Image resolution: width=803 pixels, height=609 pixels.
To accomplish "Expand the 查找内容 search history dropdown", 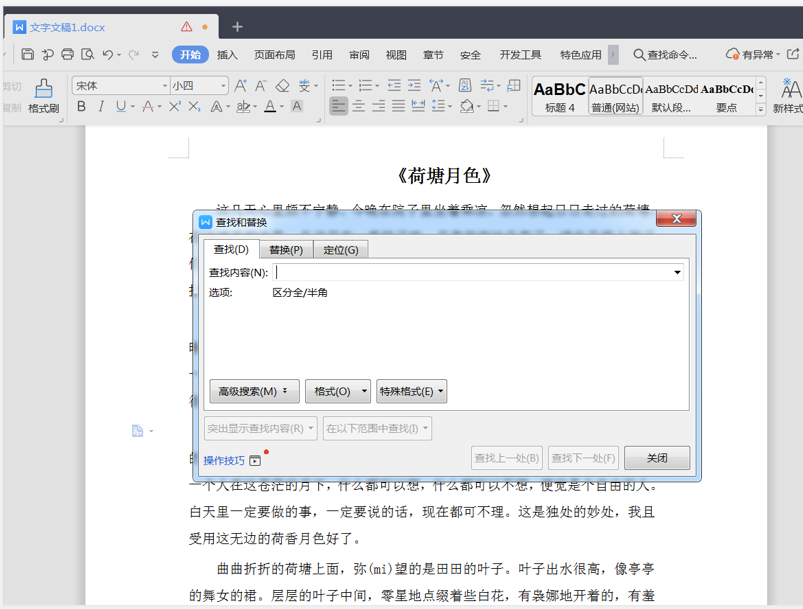I will point(677,272).
